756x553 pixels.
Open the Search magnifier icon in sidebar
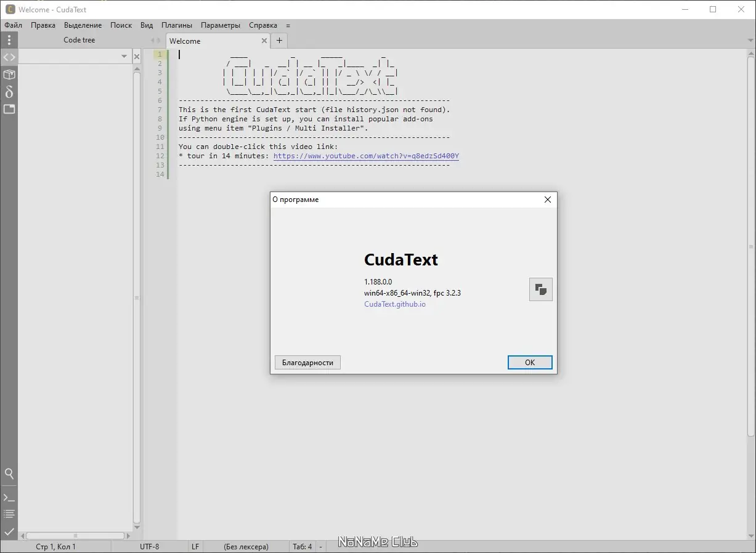point(9,474)
